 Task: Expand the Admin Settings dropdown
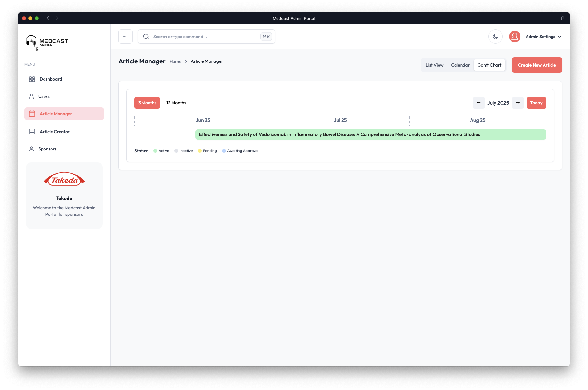543,37
